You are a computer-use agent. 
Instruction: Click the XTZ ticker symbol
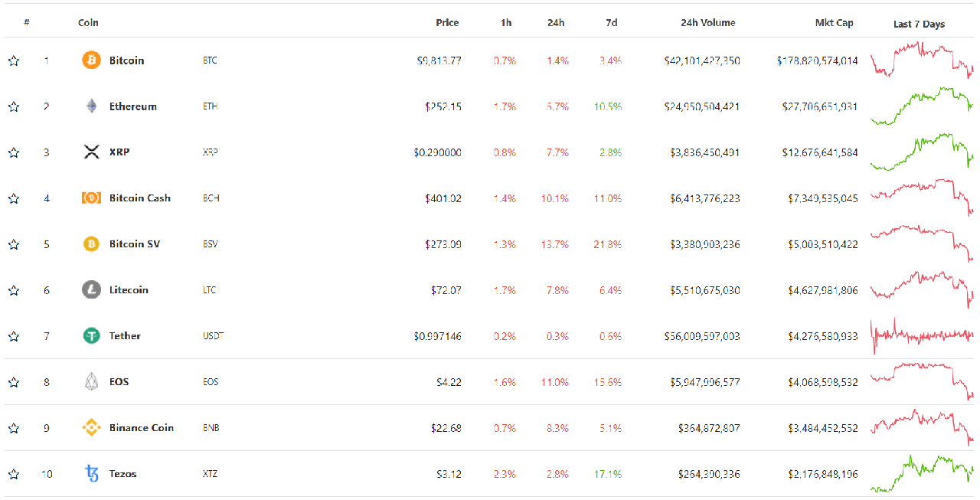pos(210,474)
